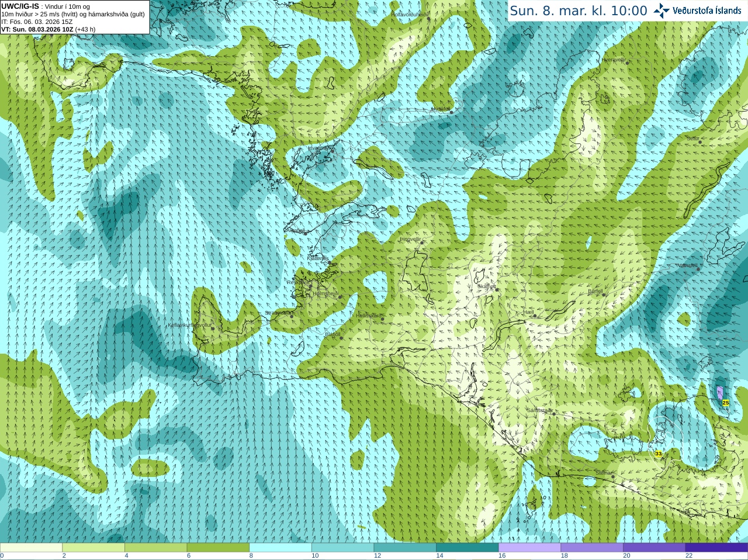748x560 pixels.
Task: Click the Holtavörðuheiði station label
Action: coord(410,14)
